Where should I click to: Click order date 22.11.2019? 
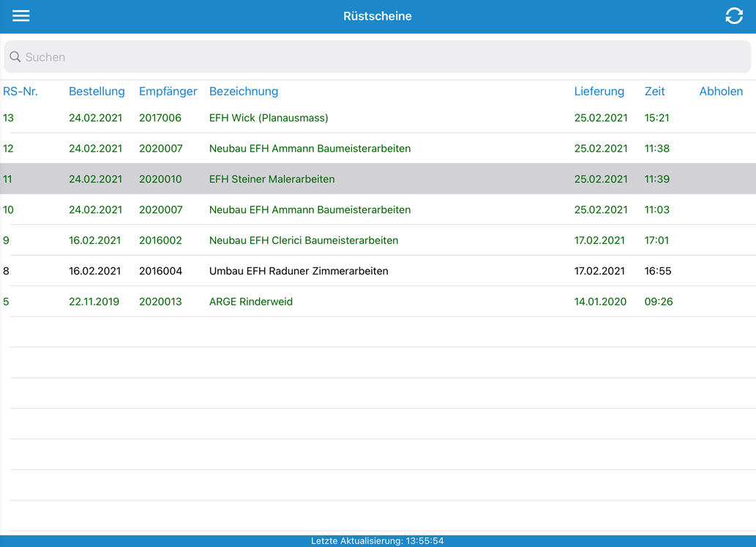(x=94, y=302)
